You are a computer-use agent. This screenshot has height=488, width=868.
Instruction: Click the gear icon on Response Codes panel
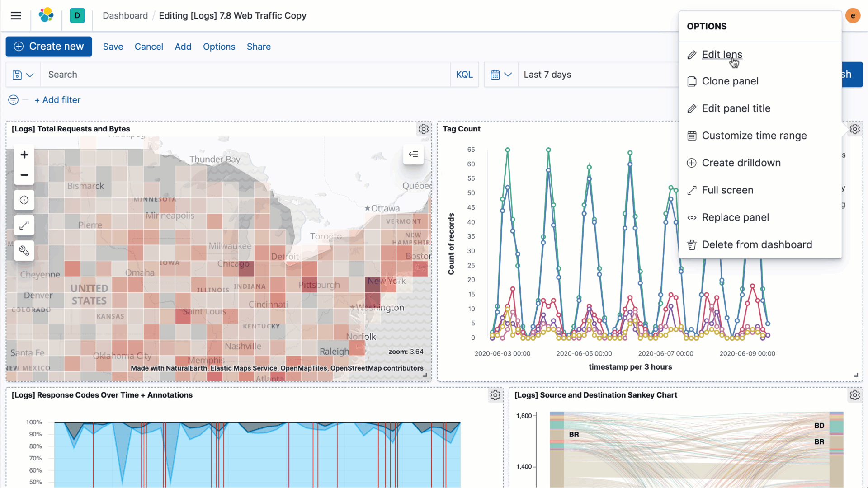pyautogui.click(x=495, y=394)
